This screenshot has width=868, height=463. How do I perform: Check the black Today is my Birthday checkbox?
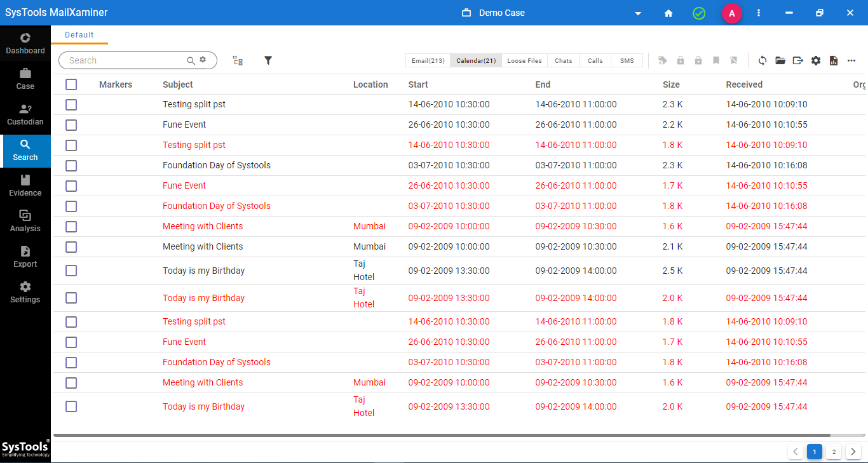[71, 271]
